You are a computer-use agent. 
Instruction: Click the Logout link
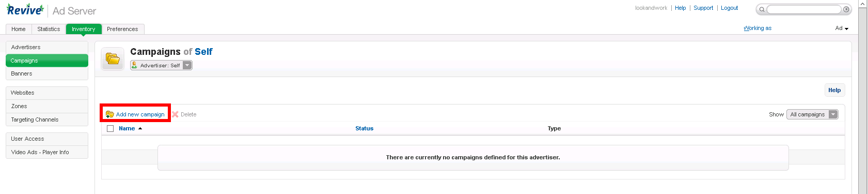pyautogui.click(x=729, y=8)
